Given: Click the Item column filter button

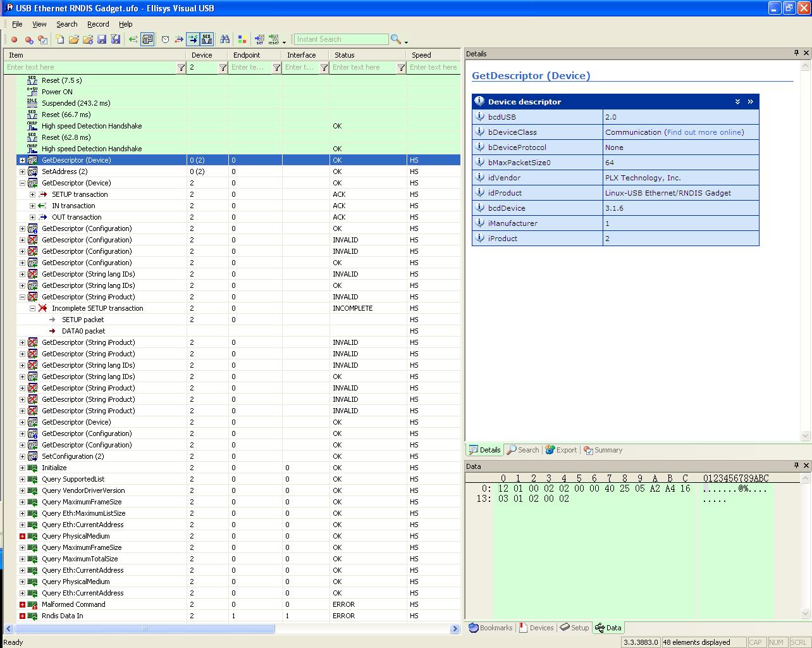Looking at the screenshot, I should (x=181, y=68).
